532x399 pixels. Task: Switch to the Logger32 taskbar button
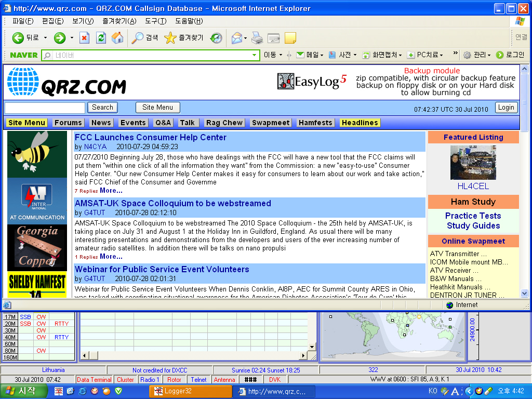click(190, 391)
